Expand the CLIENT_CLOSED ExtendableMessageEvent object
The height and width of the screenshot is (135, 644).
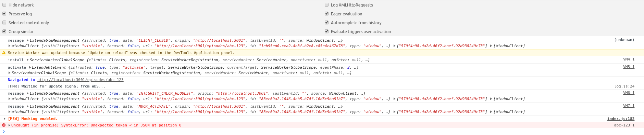coord(28,40)
